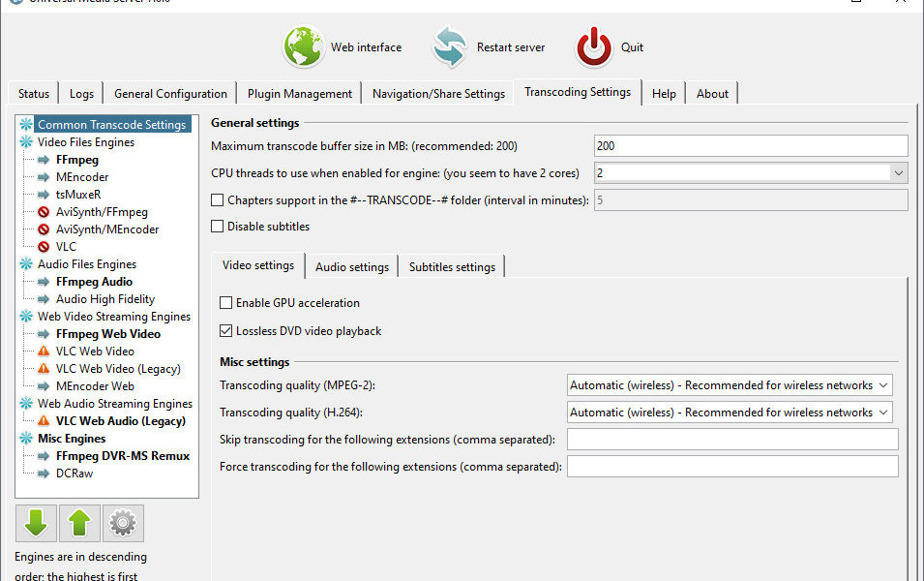Click the Restart server arrows icon

(x=450, y=46)
